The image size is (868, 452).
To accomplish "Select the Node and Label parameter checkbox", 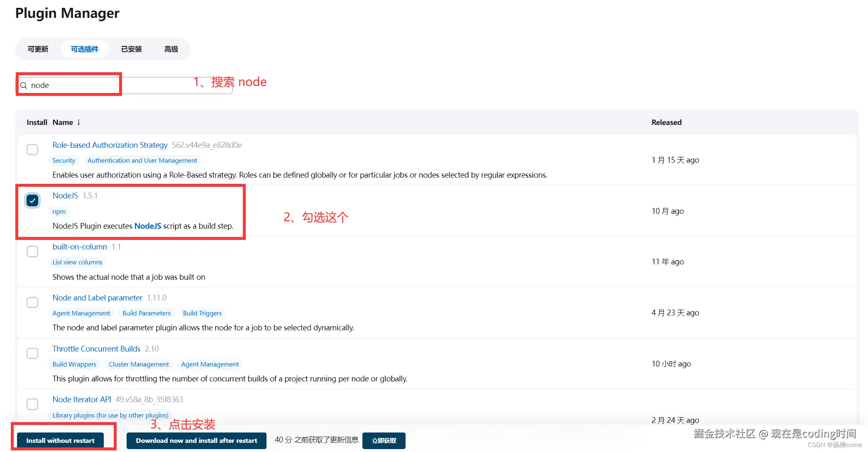I will [32, 302].
